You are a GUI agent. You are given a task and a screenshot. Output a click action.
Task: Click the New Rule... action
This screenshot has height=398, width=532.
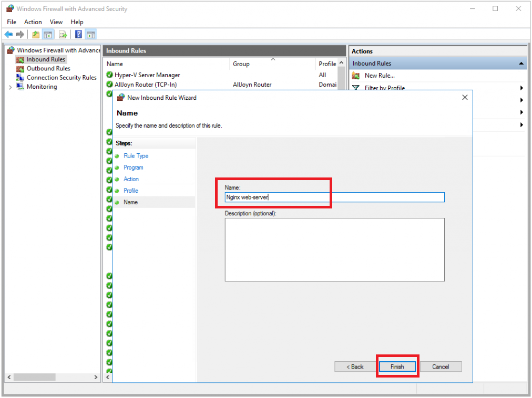click(x=380, y=76)
